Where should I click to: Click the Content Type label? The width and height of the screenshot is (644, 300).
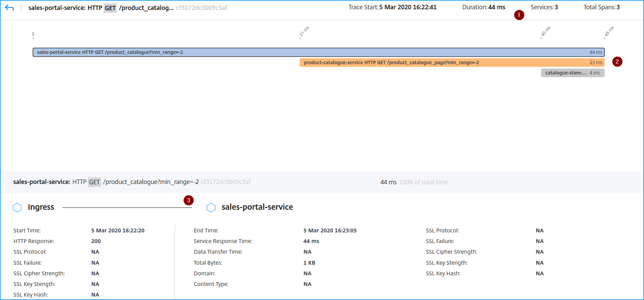[211, 284]
